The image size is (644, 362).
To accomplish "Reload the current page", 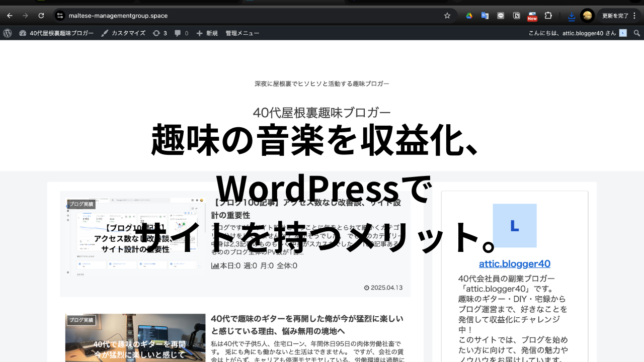I will click(41, 16).
